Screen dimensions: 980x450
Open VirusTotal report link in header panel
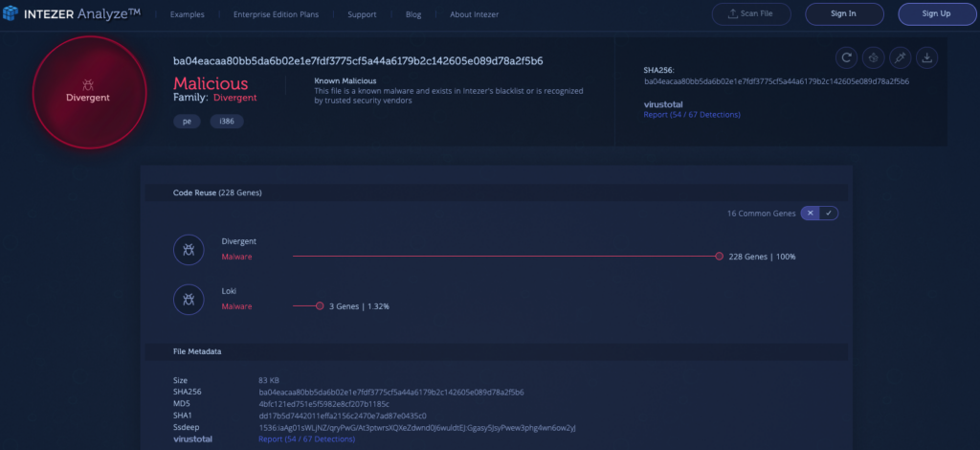coord(692,115)
